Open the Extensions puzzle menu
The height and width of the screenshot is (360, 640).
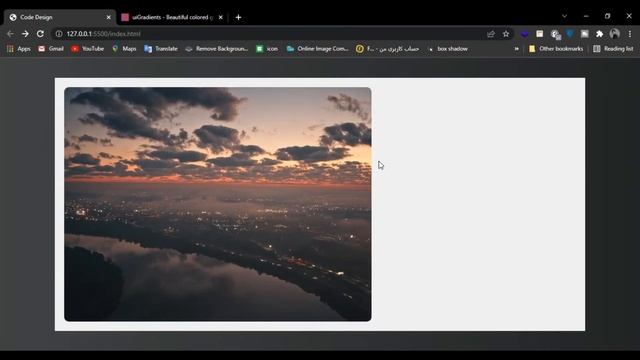[x=599, y=34]
